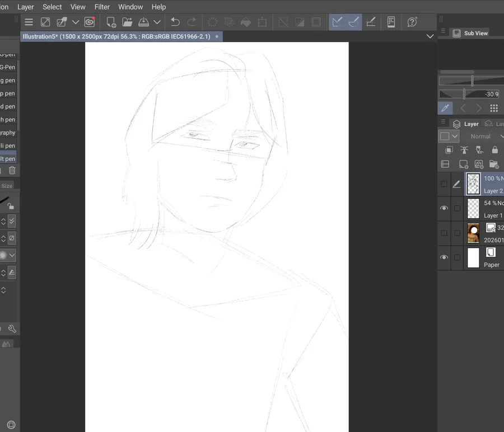Click the Undo arrow in the command bar

point(175,22)
